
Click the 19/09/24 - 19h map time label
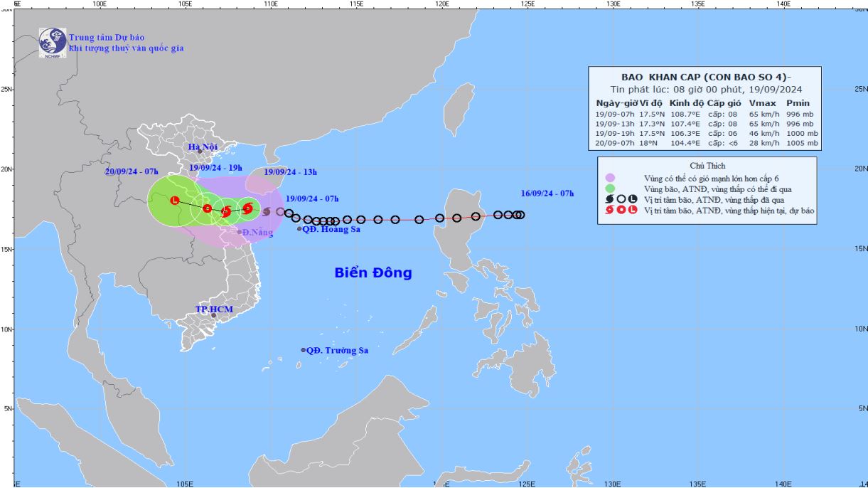tap(216, 167)
